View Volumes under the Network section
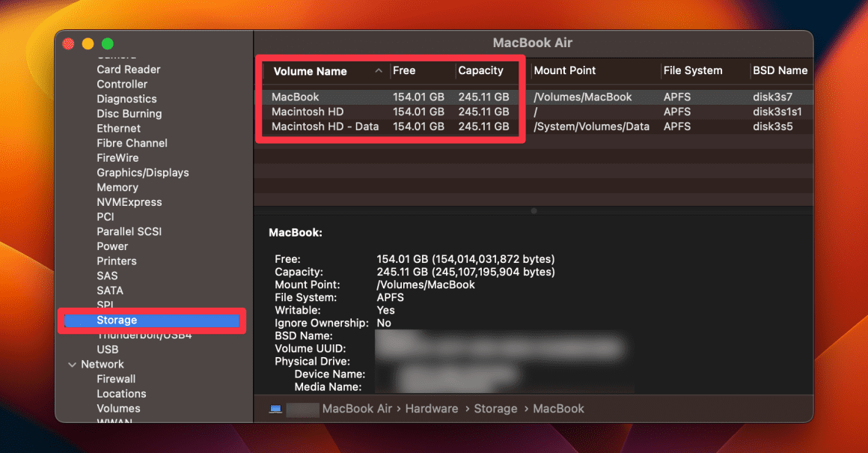Screen dimensions: 868x453 point(118,408)
